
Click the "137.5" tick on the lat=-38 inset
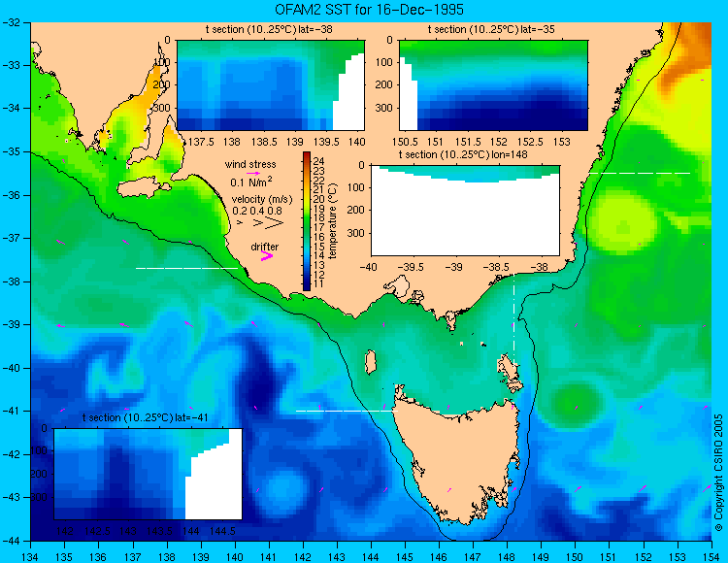tap(201, 142)
